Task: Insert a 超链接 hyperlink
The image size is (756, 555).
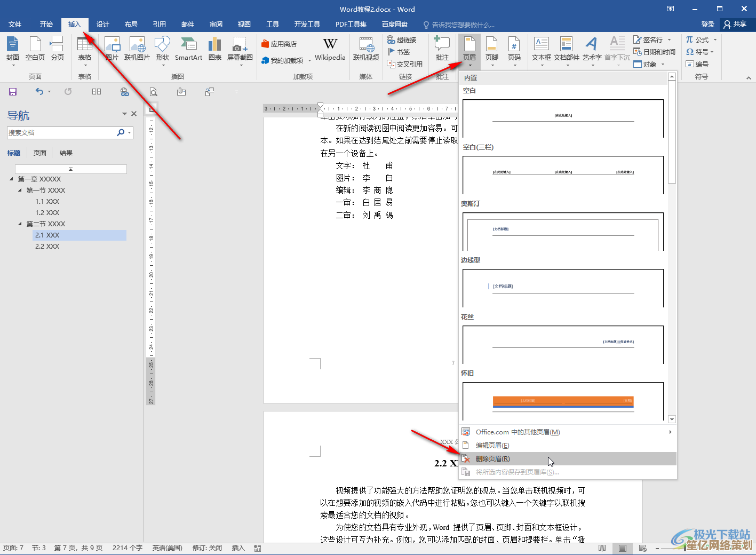Action: click(402, 39)
